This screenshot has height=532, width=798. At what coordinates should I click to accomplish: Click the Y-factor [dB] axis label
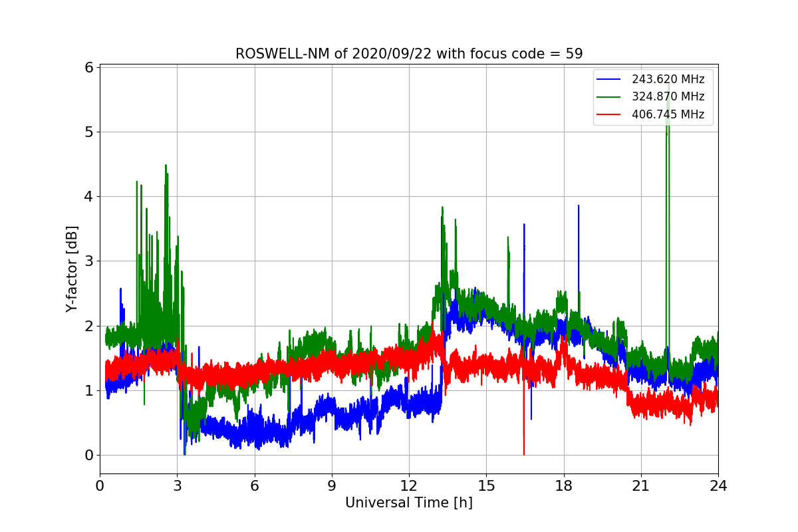point(72,269)
